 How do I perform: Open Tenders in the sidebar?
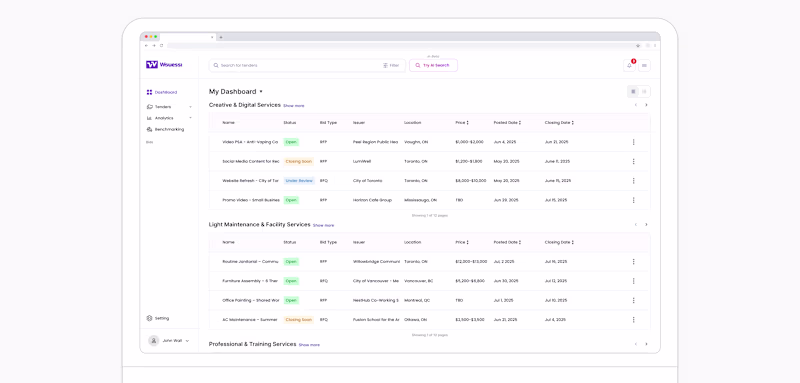click(x=159, y=107)
